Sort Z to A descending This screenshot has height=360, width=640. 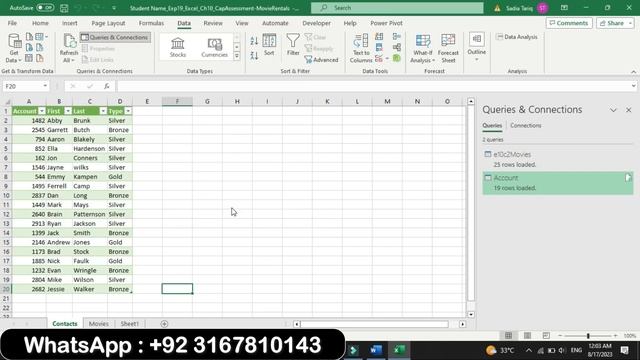[x=254, y=56]
